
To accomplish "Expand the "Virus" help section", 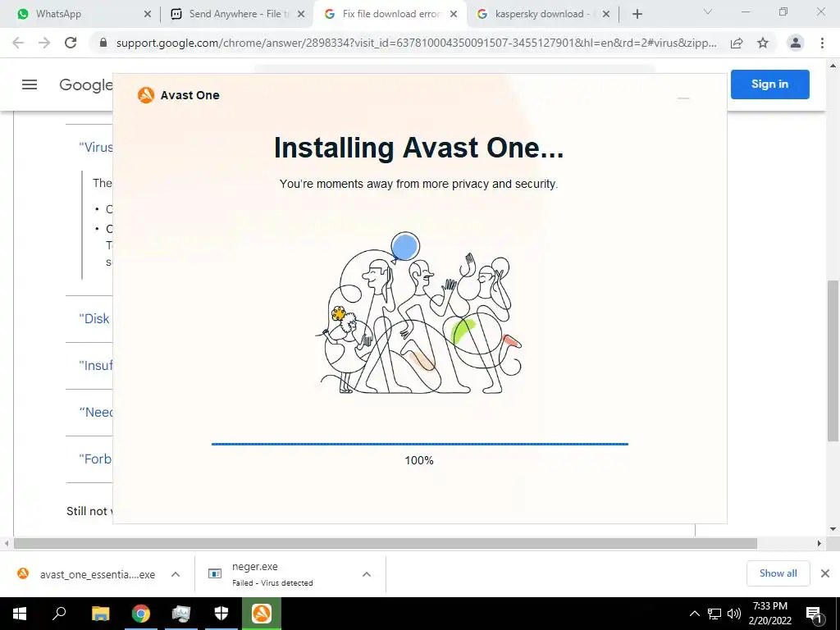I will tap(96, 148).
